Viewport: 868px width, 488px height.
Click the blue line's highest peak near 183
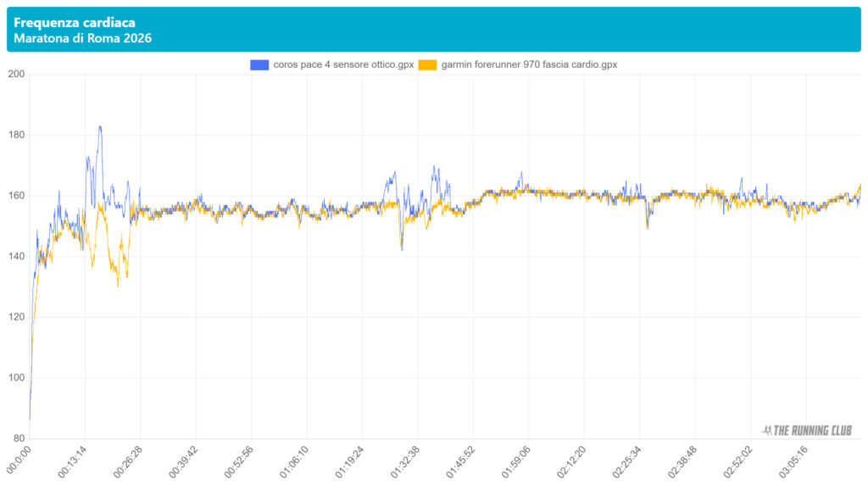click(100, 127)
